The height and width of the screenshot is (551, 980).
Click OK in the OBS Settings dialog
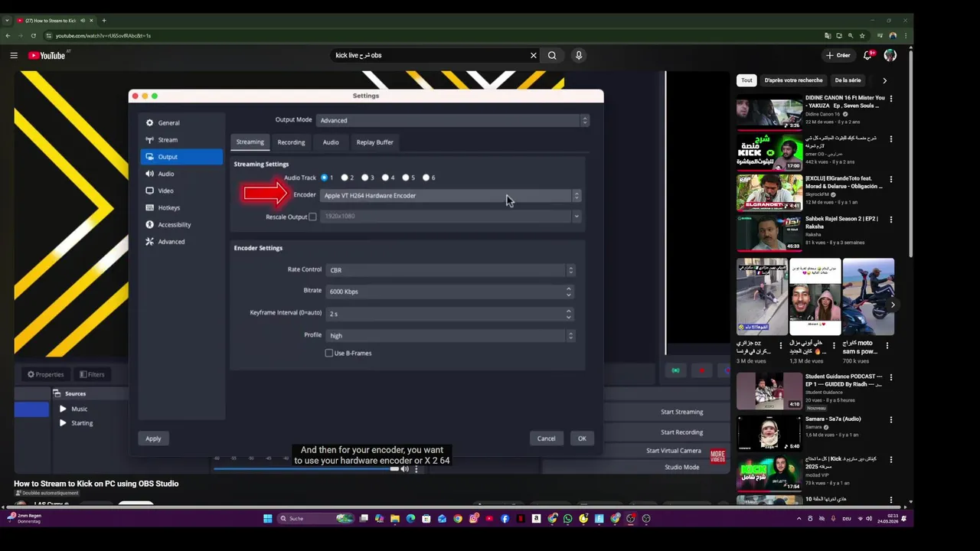[582, 439]
